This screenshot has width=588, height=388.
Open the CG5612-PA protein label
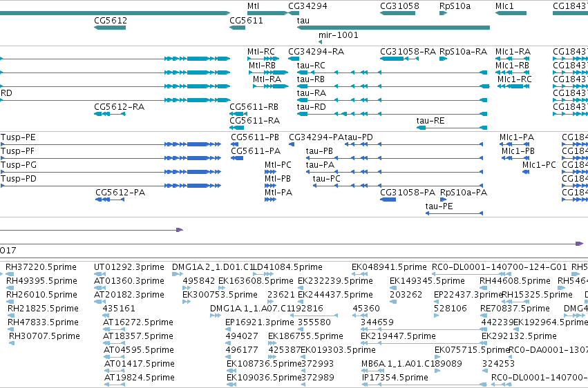120,193
